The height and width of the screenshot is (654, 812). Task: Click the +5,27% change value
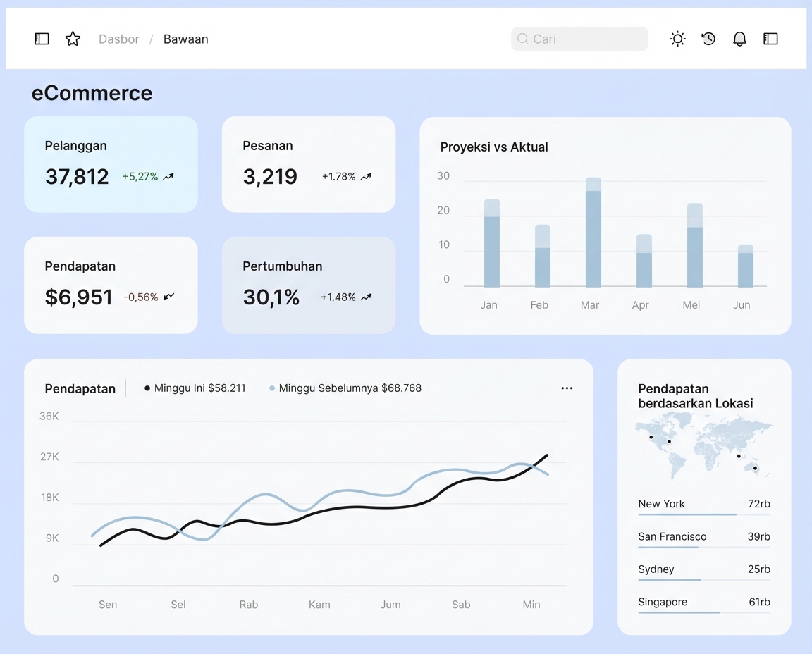point(140,177)
